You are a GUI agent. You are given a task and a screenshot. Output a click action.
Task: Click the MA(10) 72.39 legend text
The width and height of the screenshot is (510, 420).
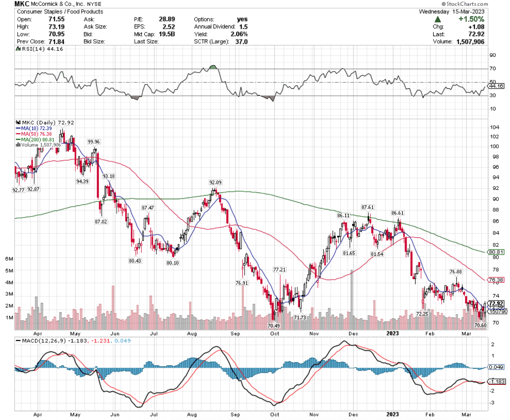(x=36, y=128)
